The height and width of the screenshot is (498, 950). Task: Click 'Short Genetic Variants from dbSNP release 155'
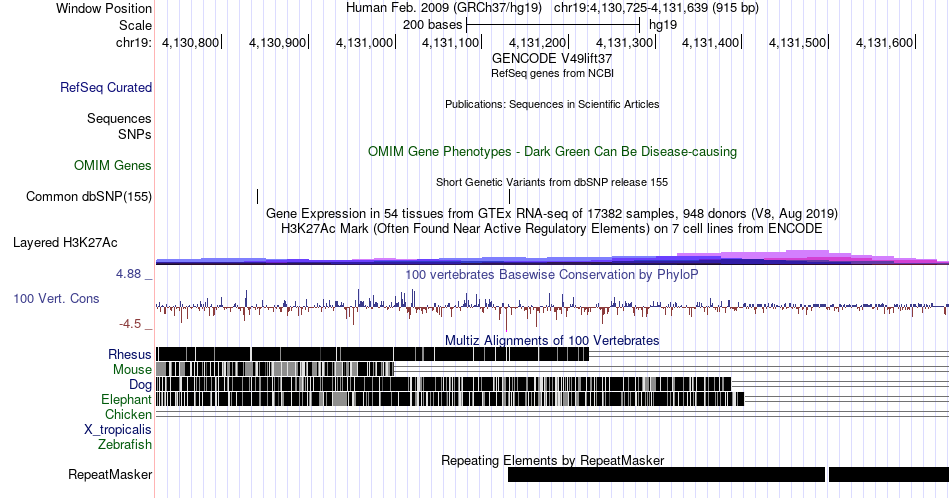point(552,182)
